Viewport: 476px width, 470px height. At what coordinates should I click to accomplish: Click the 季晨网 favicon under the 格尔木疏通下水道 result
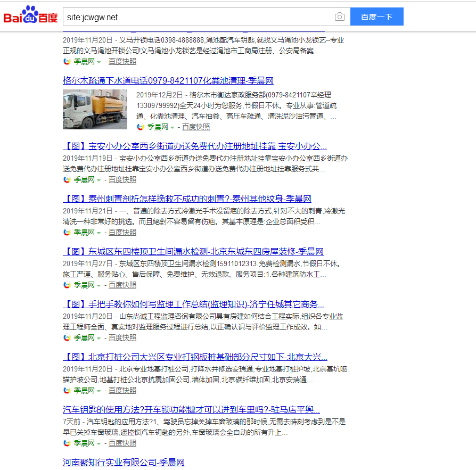[x=139, y=127]
